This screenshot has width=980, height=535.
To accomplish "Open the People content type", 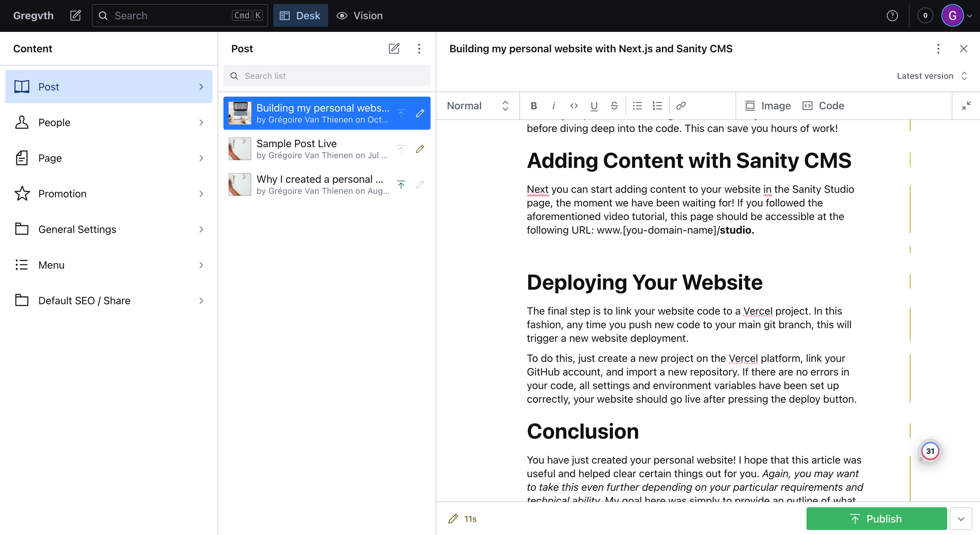I will coord(109,122).
